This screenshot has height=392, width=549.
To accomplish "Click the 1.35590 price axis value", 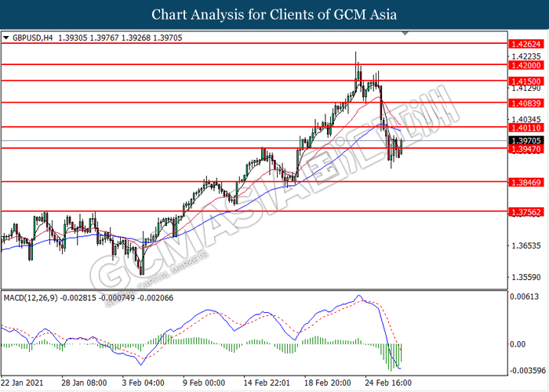I will point(526,278).
